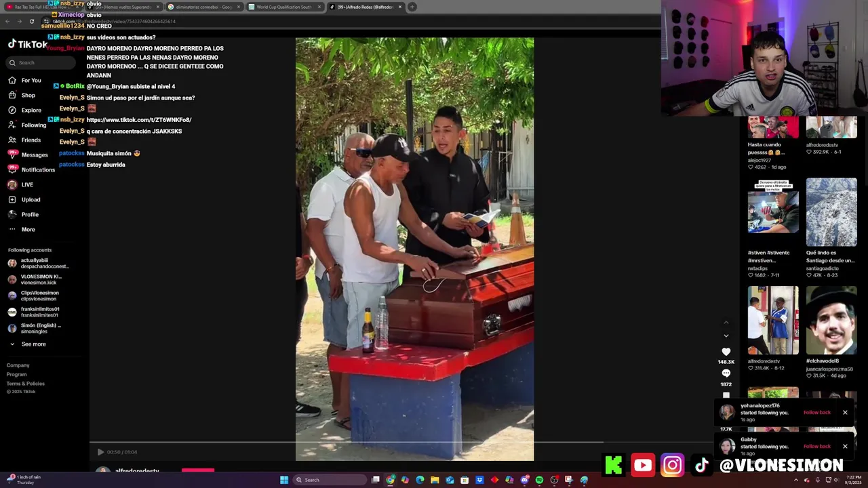The width and height of the screenshot is (868, 488).
Task: Switch to 'eliminatorias conmebol' Google tab
Action: [203, 7]
